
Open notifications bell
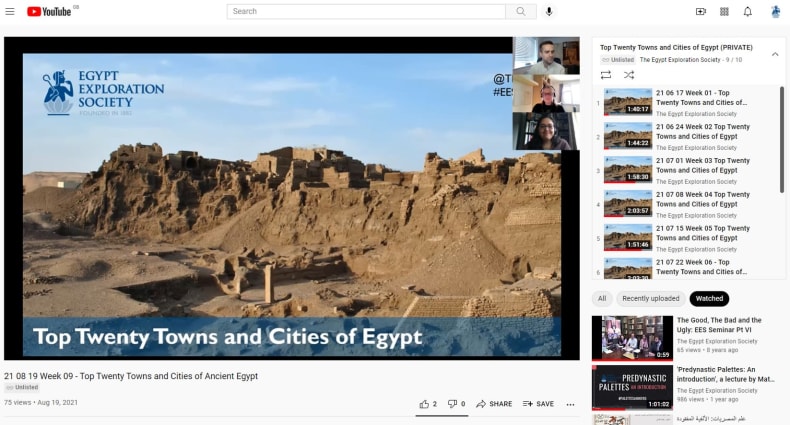(748, 11)
